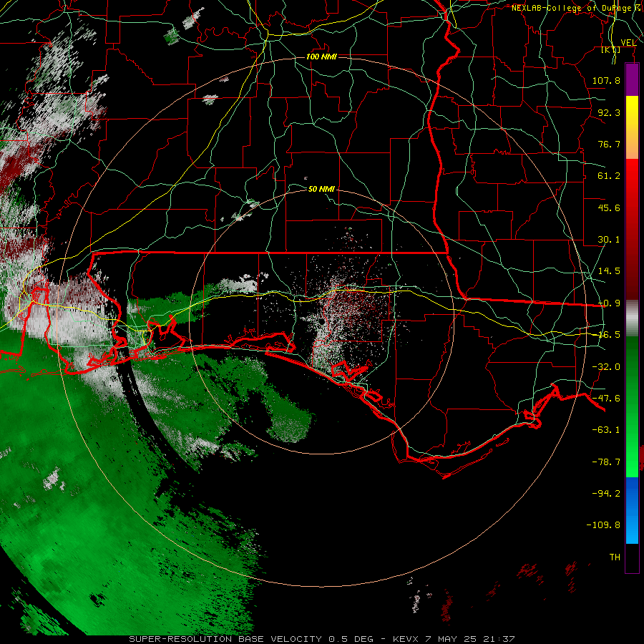The image size is (644, 644).
Task: Click the -94.2 legend value
Action: [606, 493]
